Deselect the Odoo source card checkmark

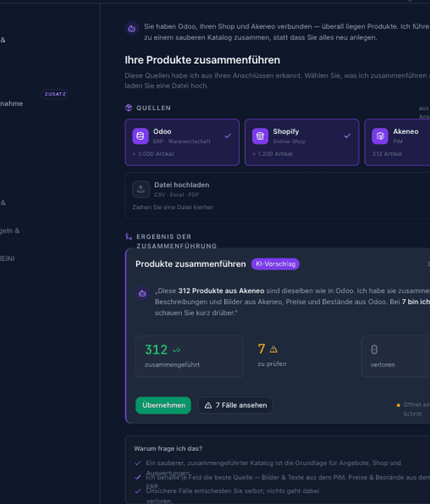(x=228, y=136)
